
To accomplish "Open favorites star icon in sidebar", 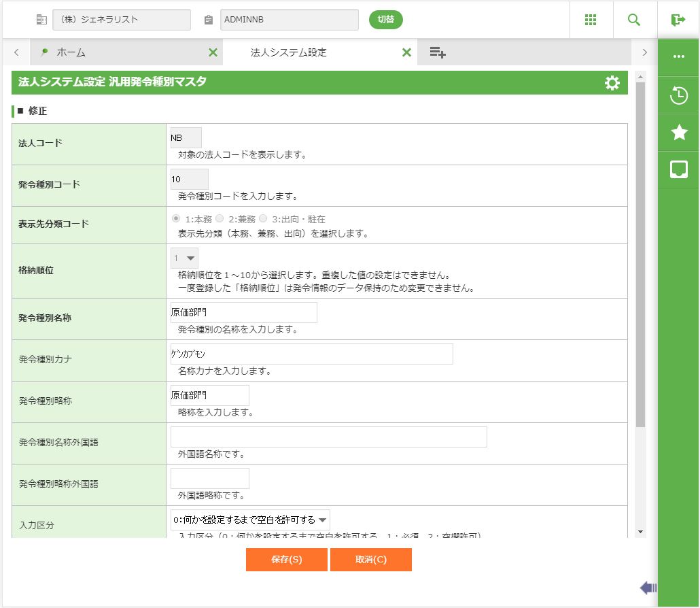I will pos(679,133).
